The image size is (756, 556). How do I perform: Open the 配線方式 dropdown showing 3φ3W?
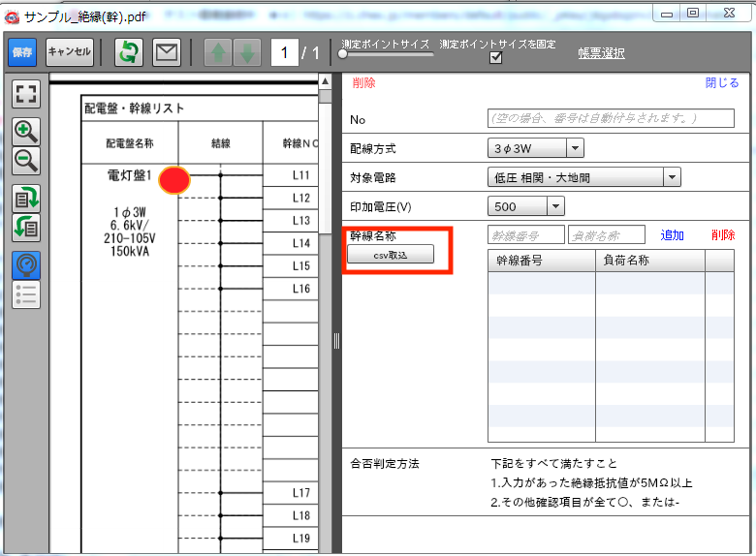click(574, 148)
